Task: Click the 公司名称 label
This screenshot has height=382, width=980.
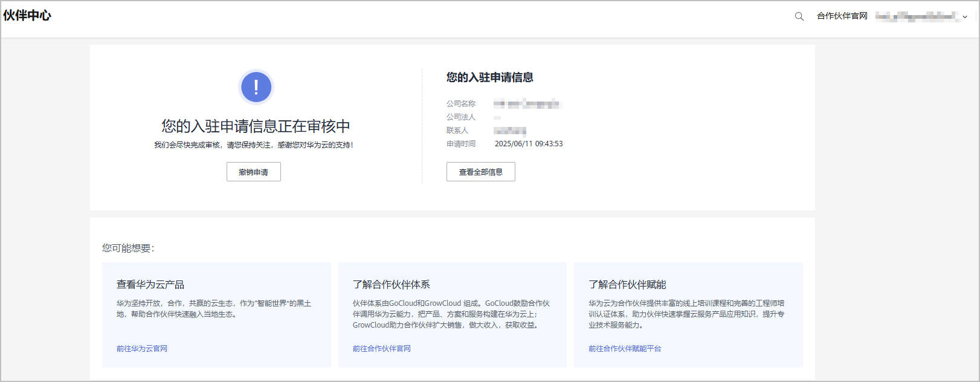Action: [461, 104]
